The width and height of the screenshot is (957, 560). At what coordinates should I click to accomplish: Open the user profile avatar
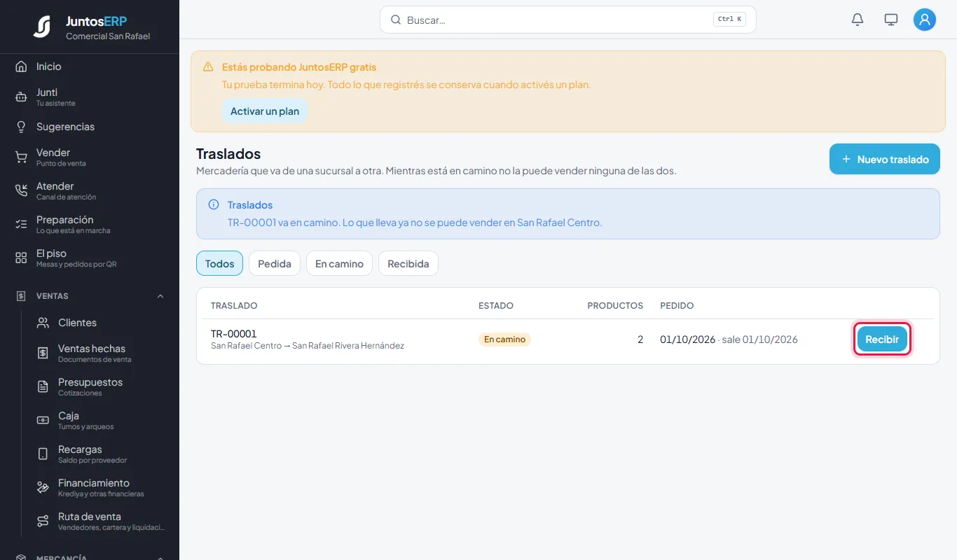click(x=925, y=20)
